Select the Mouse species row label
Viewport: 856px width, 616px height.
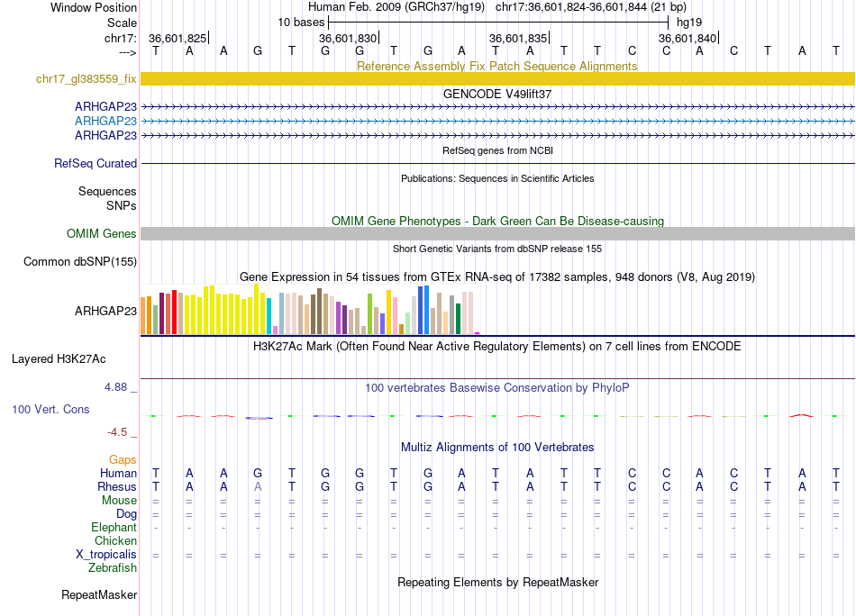pos(120,501)
